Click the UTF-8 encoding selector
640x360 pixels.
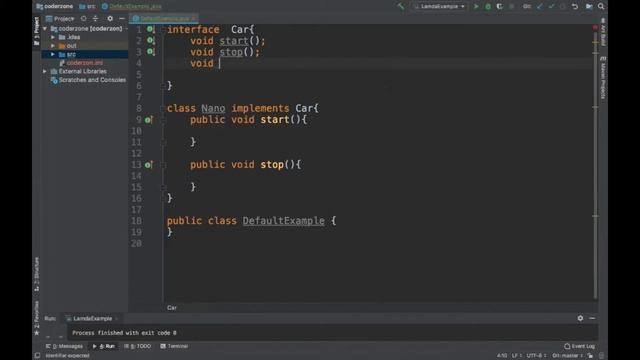point(536,356)
